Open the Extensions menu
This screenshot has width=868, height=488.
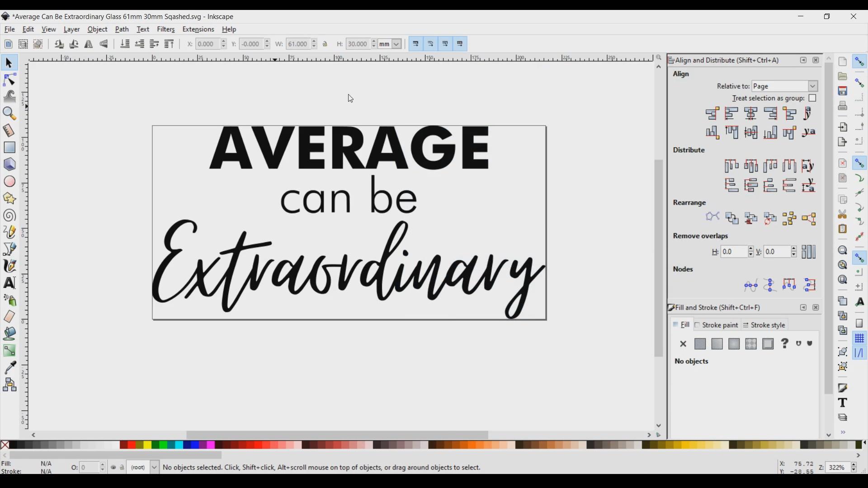tap(198, 30)
